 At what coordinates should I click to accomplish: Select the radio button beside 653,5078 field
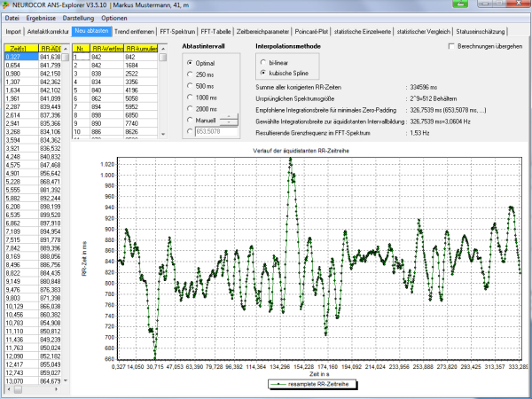tap(190, 131)
